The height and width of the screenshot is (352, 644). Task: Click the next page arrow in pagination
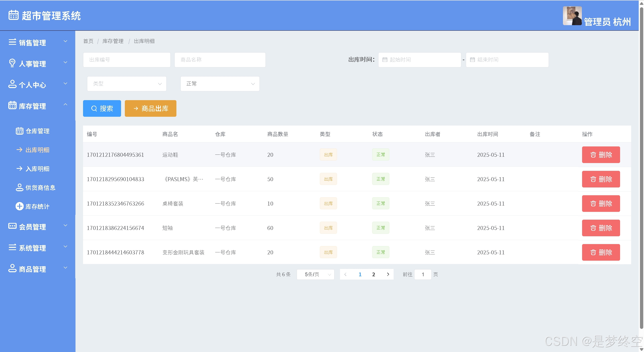(388, 274)
